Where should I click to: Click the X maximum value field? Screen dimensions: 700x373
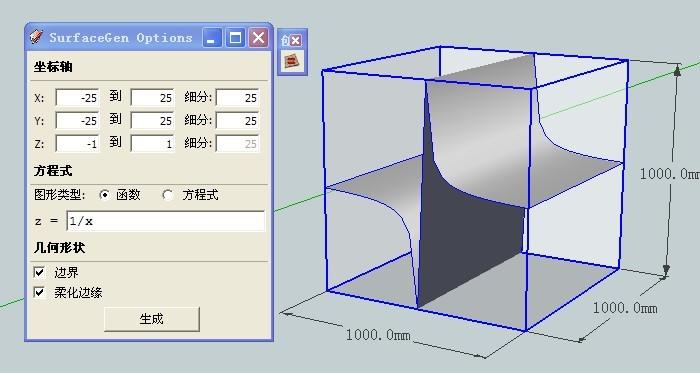(x=152, y=97)
